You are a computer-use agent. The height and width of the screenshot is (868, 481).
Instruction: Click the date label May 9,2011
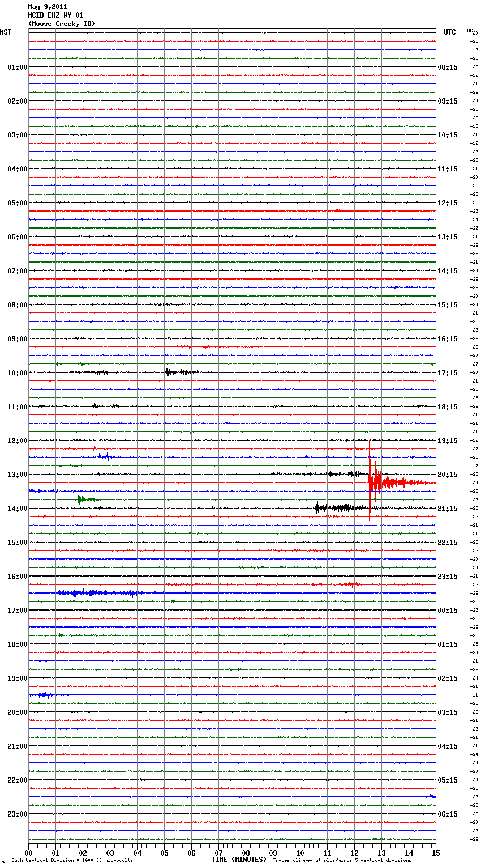click(x=48, y=7)
